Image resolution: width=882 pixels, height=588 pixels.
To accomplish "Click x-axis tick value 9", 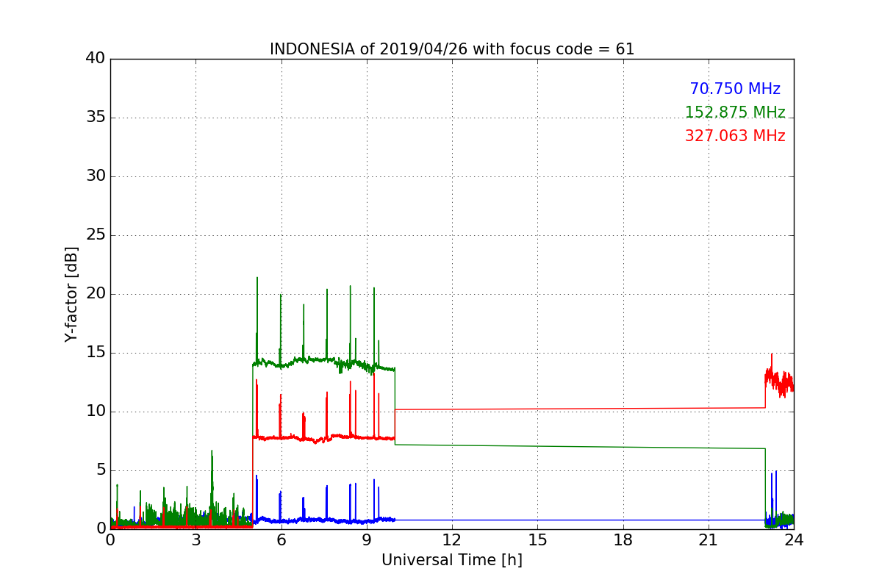I will pyautogui.click(x=367, y=540).
